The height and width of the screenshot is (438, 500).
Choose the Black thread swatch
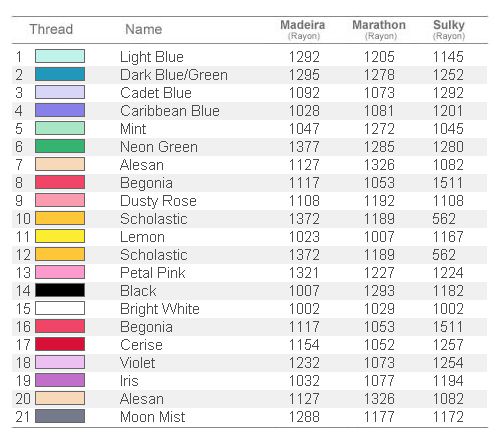point(60,290)
